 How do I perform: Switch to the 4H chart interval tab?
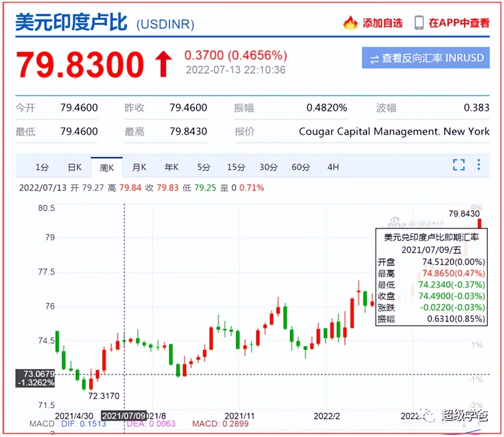(x=333, y=167)
